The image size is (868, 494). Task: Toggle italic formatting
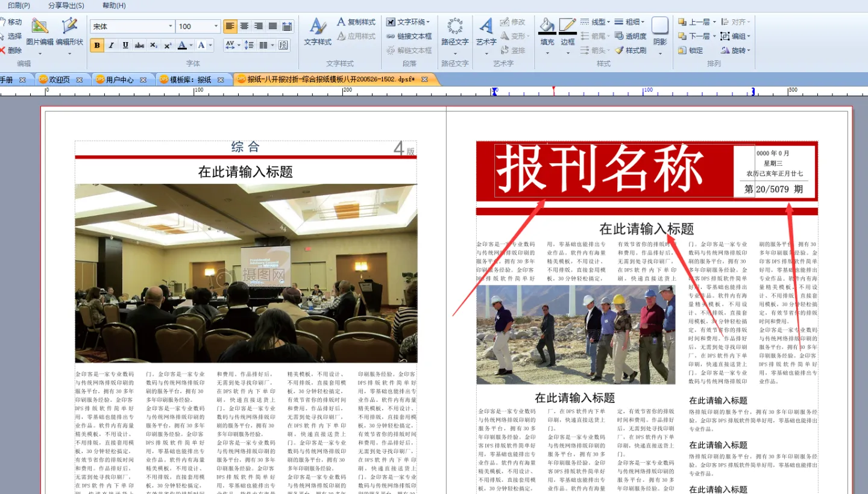click(x=112, y=45)
